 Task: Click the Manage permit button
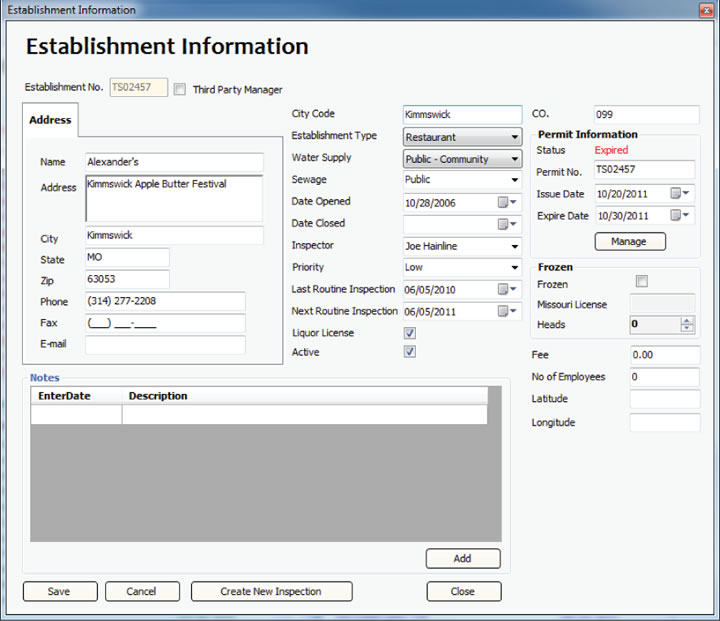click(x=630, y=242)
